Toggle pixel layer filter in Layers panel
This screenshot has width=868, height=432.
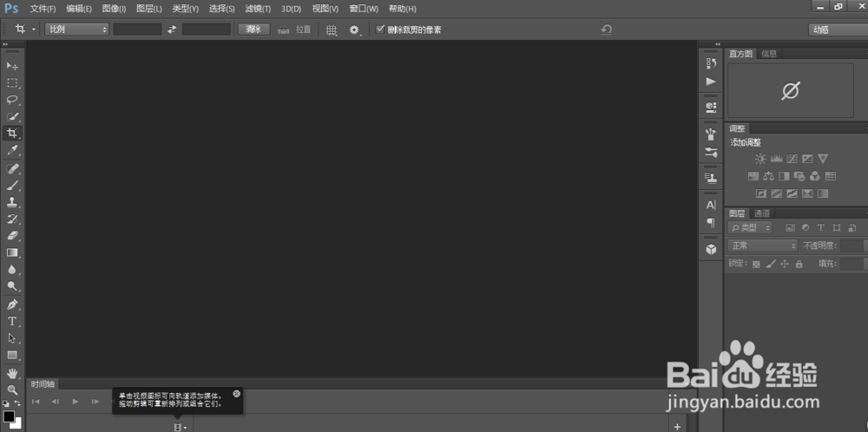(791, 227)
